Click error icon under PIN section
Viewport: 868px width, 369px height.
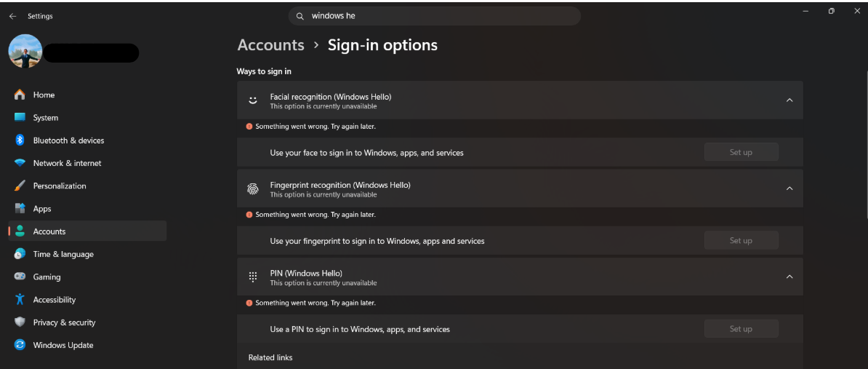click(249, 303)
